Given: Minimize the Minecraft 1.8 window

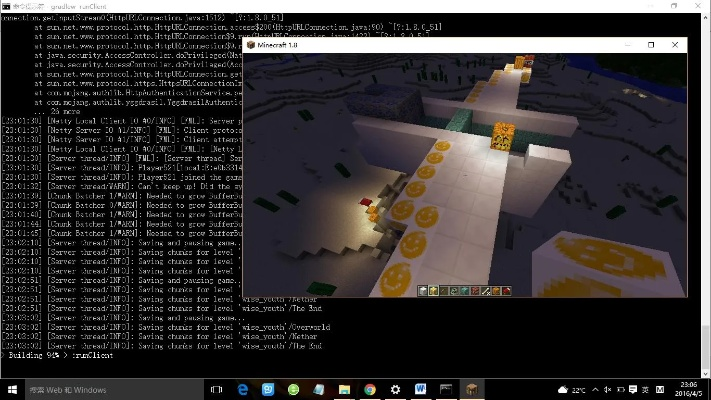Looking at the screenshot, I should click(627, 45).
